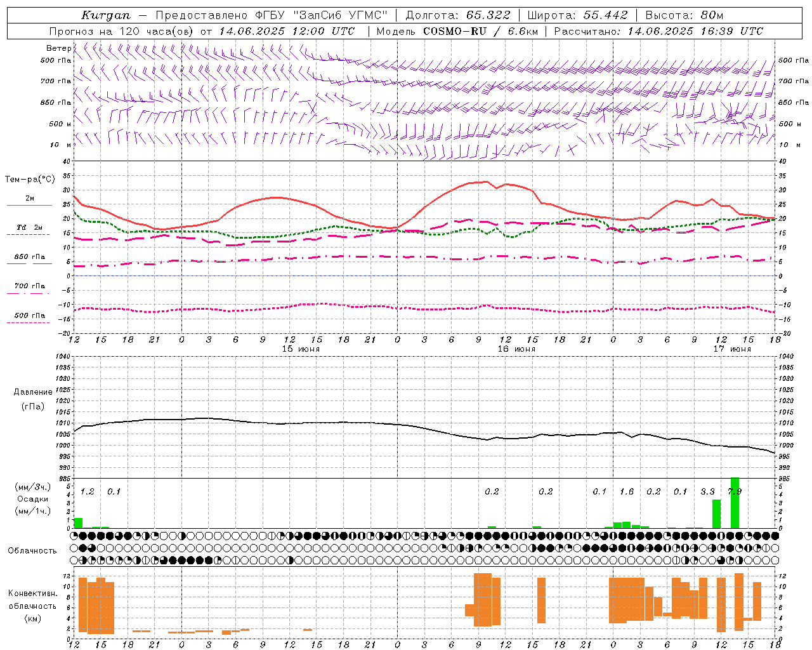Click the 14.06.2025 12:00 UTC forecast start time

pyautogui.click(x=287, y=31)
